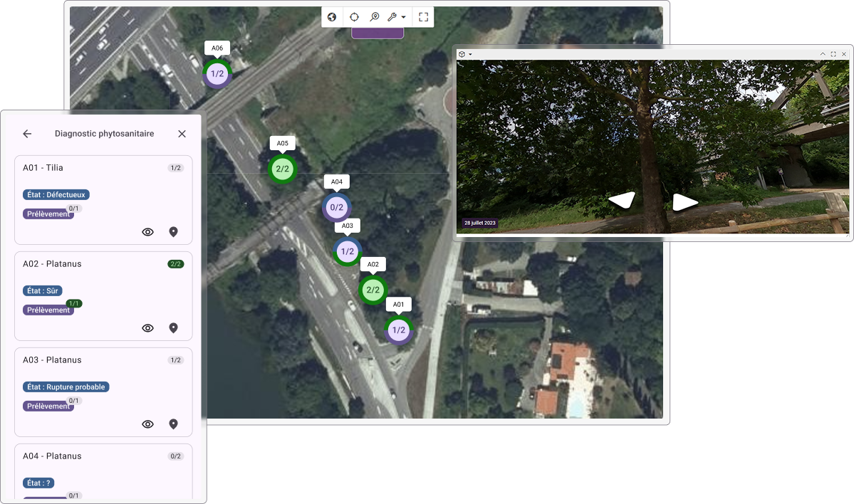The image size is (854, 504).
Task: Click map marker A03 circle 1/2
Action: click(x=348, y=251)
